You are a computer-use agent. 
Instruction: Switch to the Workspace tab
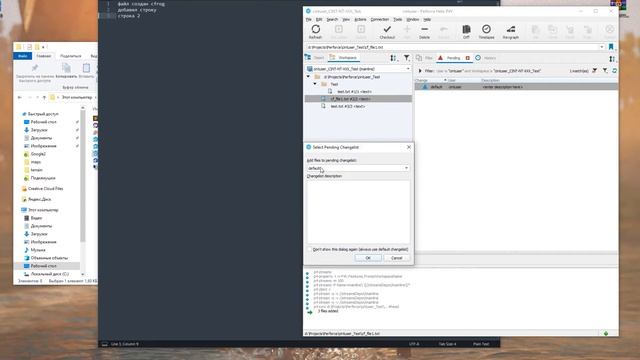tap(344, 58)
